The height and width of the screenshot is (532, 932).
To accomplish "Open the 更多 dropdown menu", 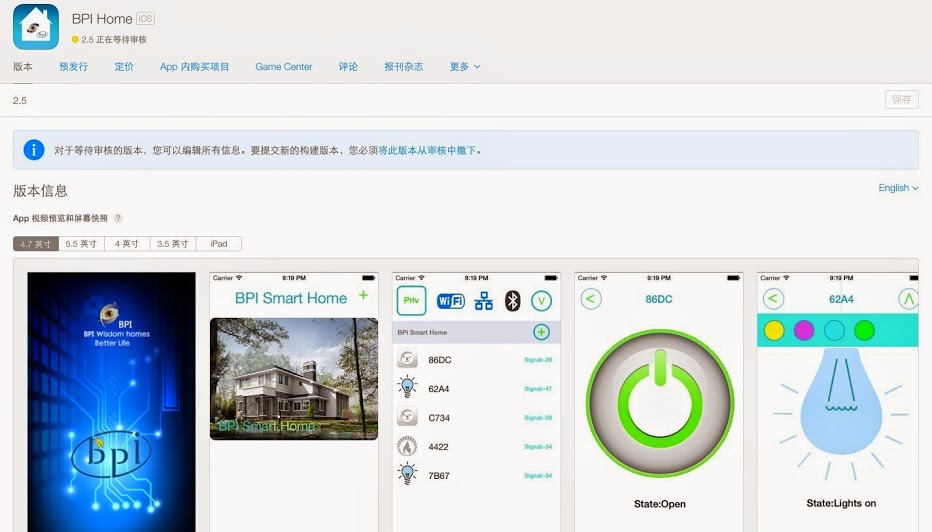I will click(x=465, y=67).
